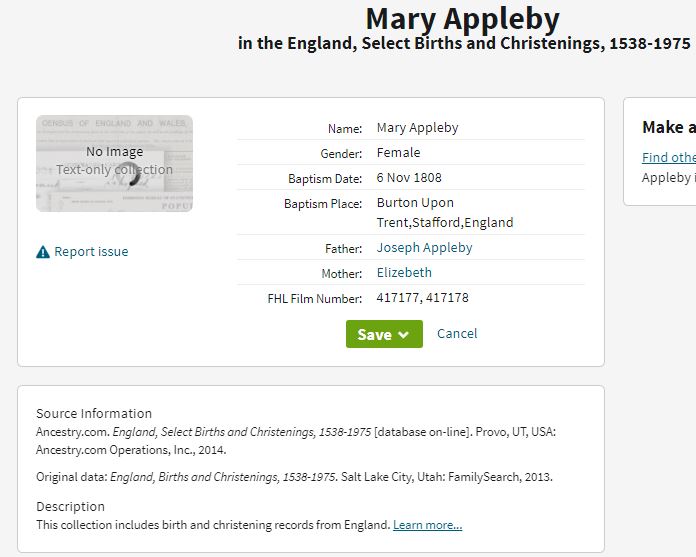Click the loading spinner on record image

[x=132, y=175]
